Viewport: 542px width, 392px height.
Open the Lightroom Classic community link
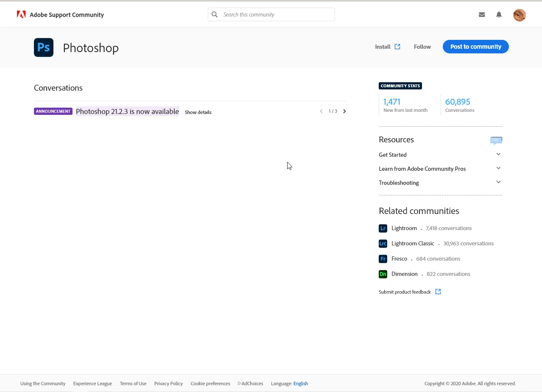click(413, 243)
